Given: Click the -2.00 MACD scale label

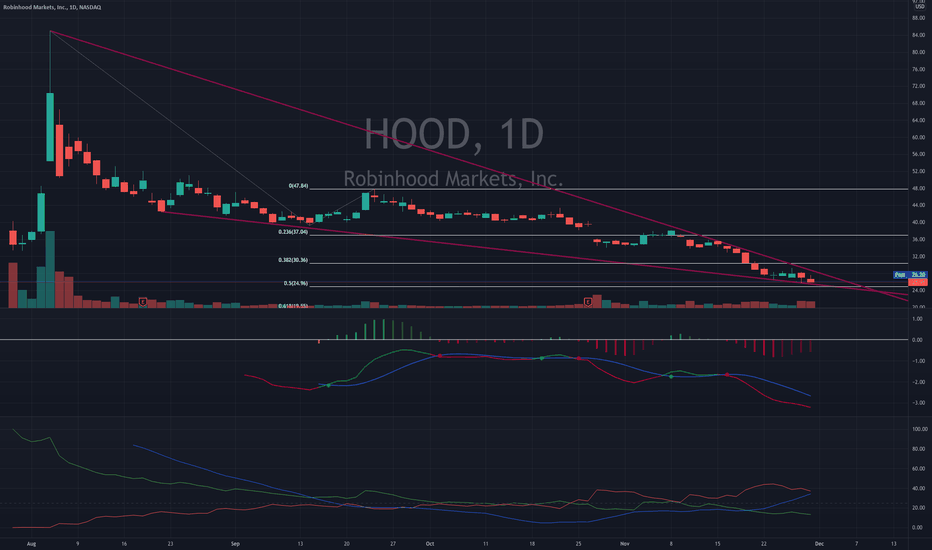Looking at the screenshot, I should (x=917, y=382).
